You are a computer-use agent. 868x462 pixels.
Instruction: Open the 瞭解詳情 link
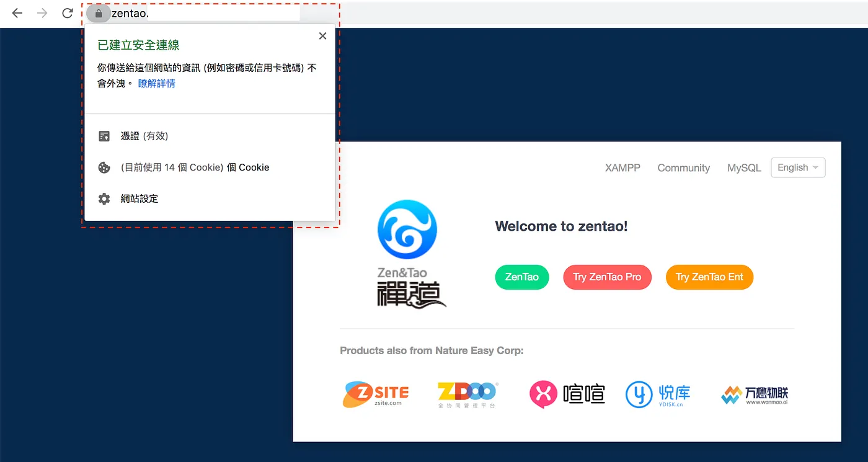coord(157,83)
